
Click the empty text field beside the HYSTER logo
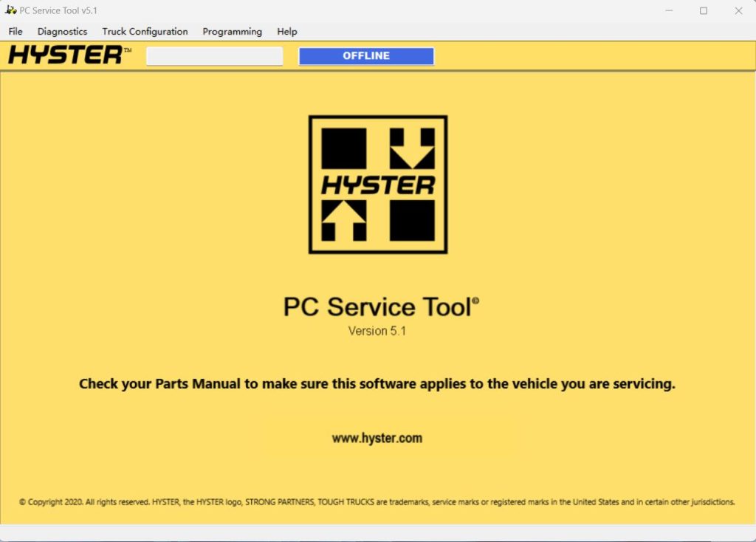click(214, 55)
